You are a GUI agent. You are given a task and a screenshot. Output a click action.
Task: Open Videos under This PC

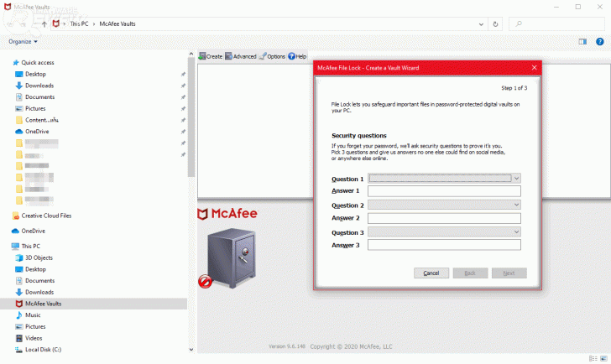pyautogui.click(x=34, y=338)
